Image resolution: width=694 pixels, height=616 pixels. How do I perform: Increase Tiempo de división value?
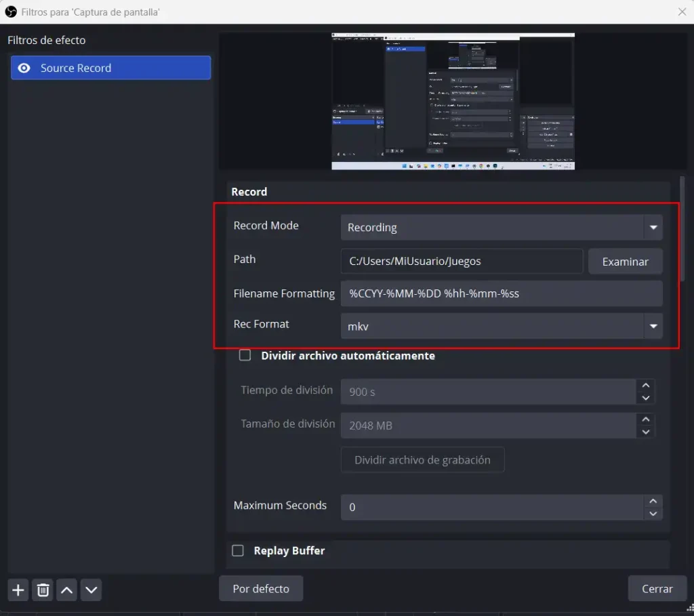coord(646,386)
